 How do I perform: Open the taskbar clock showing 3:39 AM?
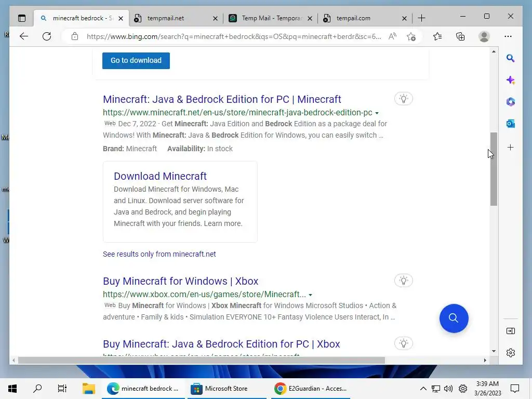click(x=487, y=389)
